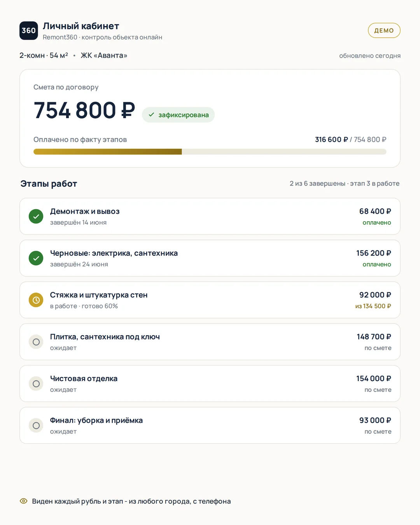Click ожидает under Плитка, сантехника под ключ
This screenshot has height=525, width=420.
pyautogui.click(x=63, y=348)
